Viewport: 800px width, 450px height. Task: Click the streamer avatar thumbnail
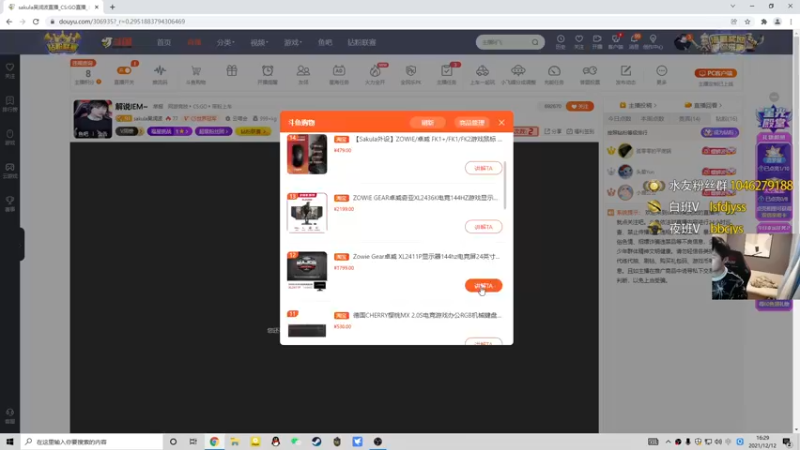pyautogui.click(x=92, y=119)
